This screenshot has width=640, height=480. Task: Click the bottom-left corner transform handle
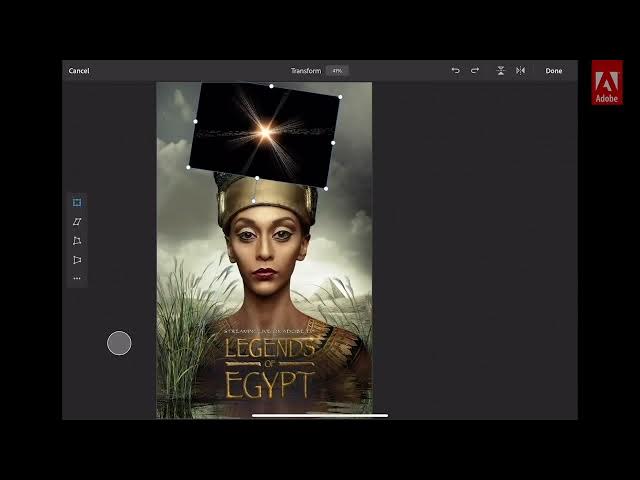coord(188,167)
